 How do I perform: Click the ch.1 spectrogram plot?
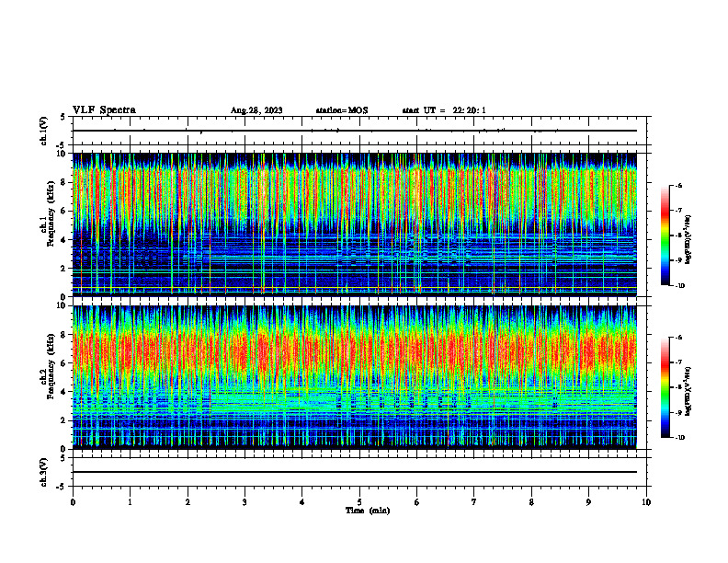click(x=355, y=224)
